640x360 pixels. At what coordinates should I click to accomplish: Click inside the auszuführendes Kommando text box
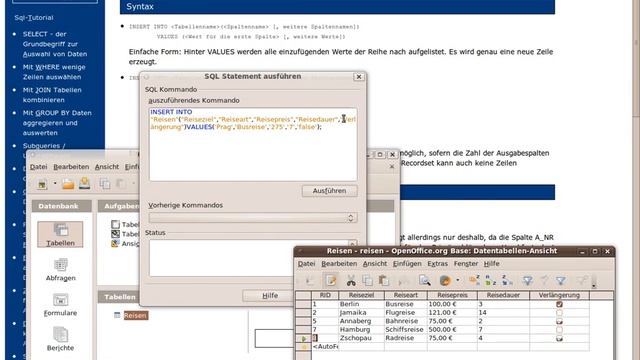[x=253, y=144]
